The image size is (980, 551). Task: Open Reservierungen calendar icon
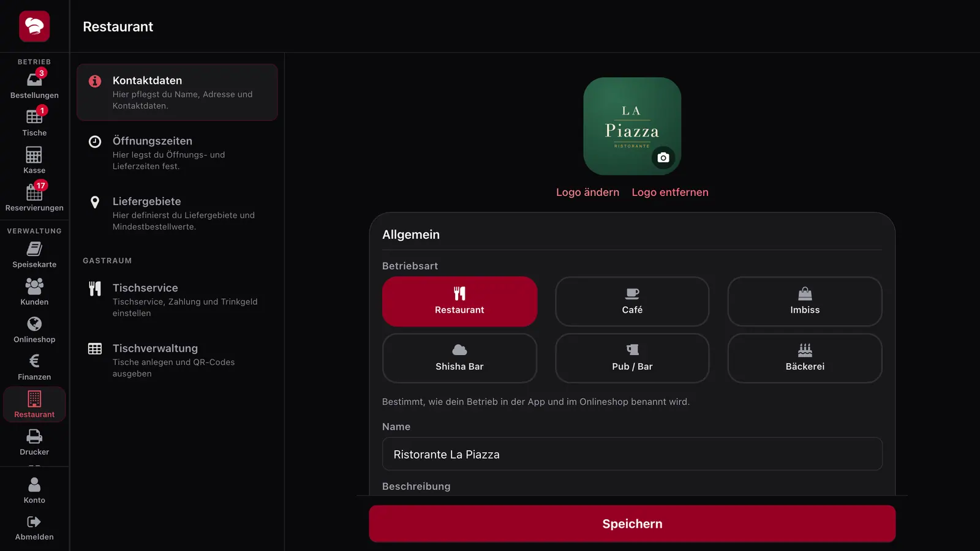34,192
